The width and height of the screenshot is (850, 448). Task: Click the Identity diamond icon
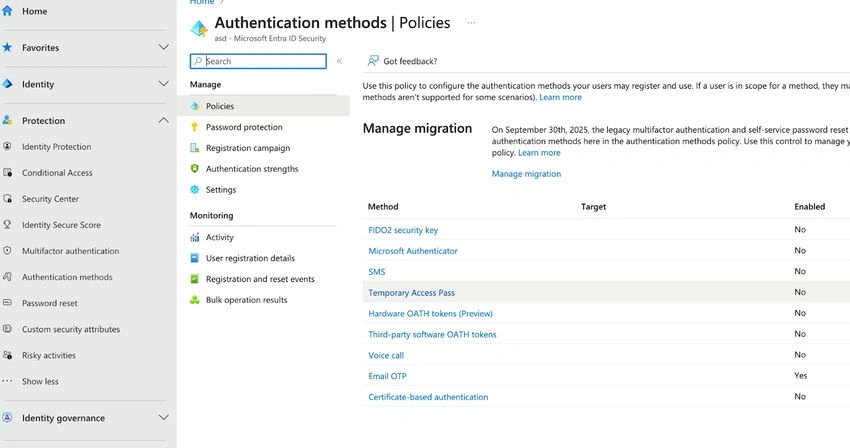pos(7,84)
